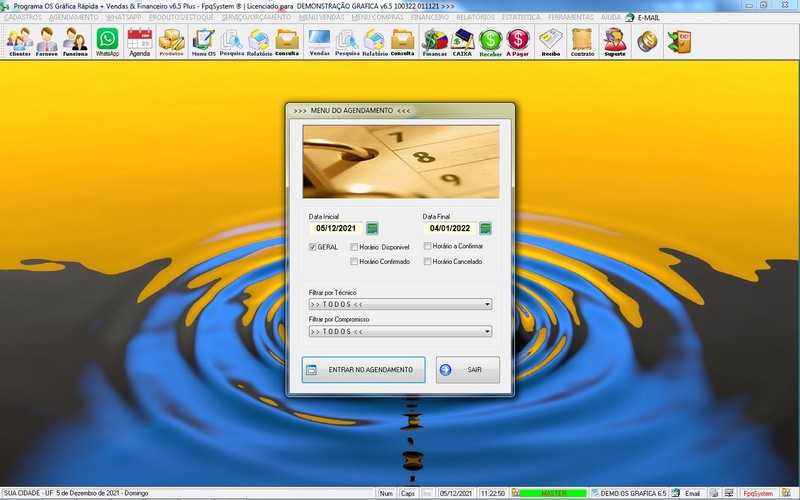This screenshot has width=800, height=500.
Task: Open the MENU COMPRAS menu
Action: coord(378,17)
